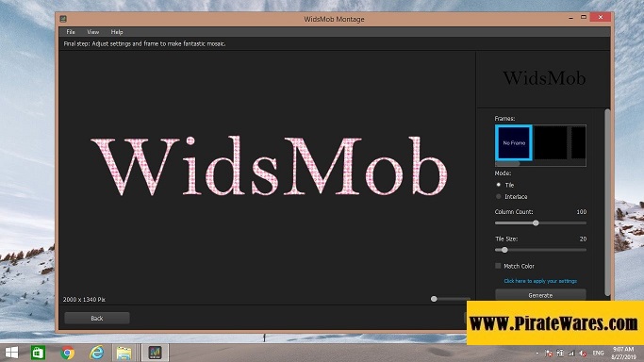The image size is (644, 362).
Task: Minimize the WidsMob Montage window
Action: (570, 18)
